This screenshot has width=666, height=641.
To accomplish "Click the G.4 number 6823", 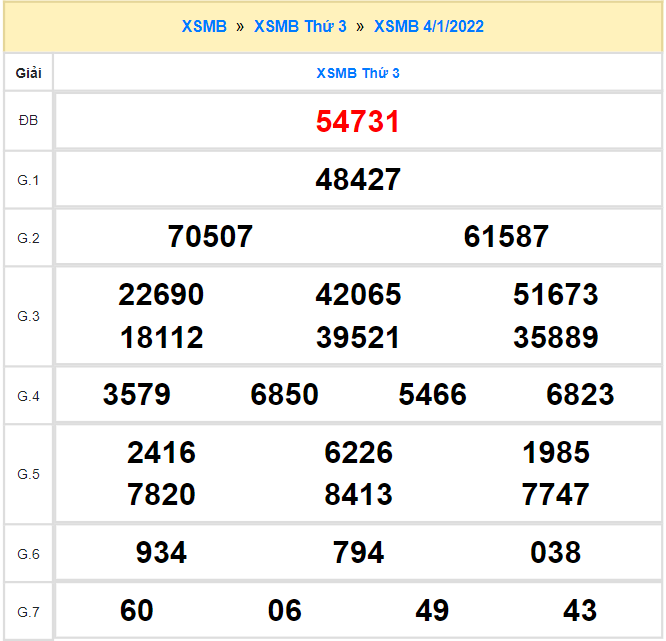I will pos(580,395).
